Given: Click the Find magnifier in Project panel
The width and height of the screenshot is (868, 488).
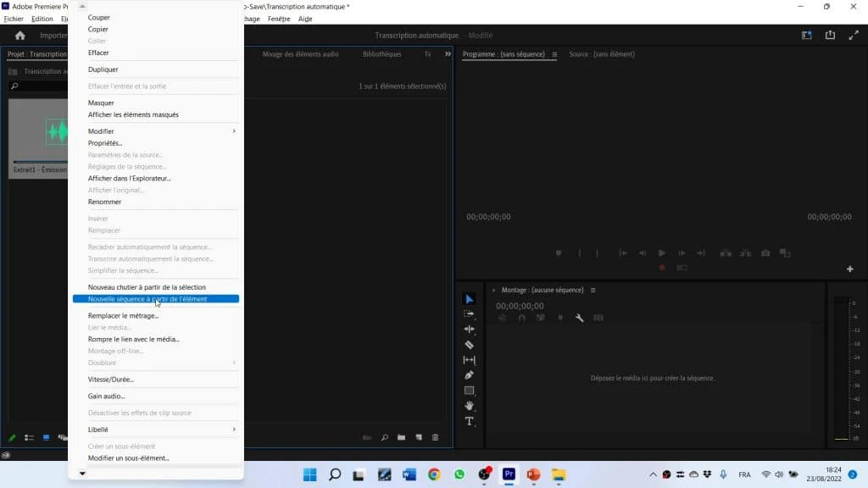Looking at the screenshot, I should pyautogui.click(x=385, y=438).
